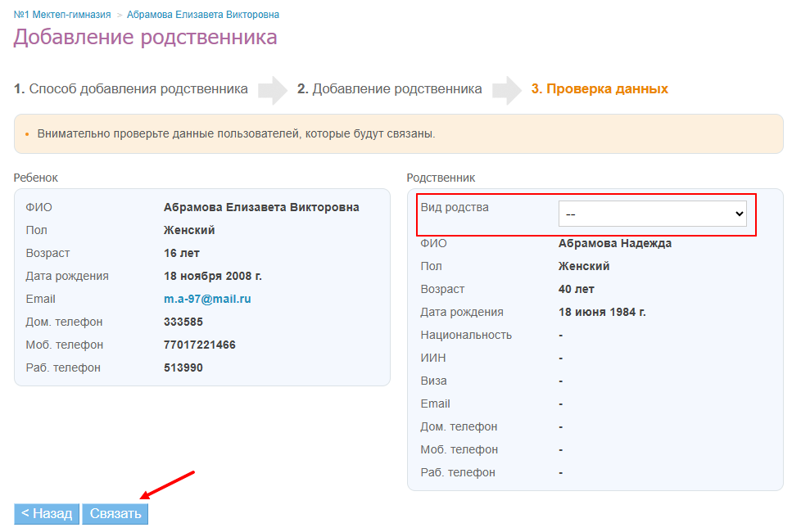Open the №1 Мектеп-гимназия breadcrumb link
Screen dimensions: 801x532
click(62, 15)
